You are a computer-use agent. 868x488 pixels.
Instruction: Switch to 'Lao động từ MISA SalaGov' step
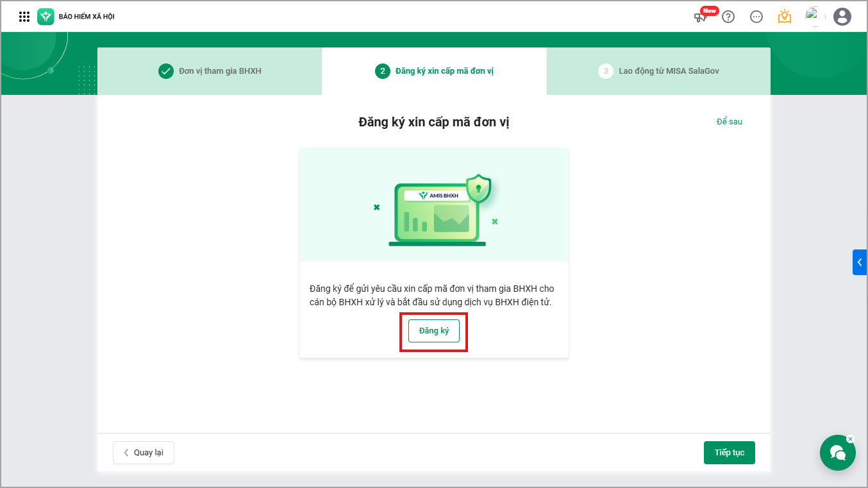tap(658, 71)
